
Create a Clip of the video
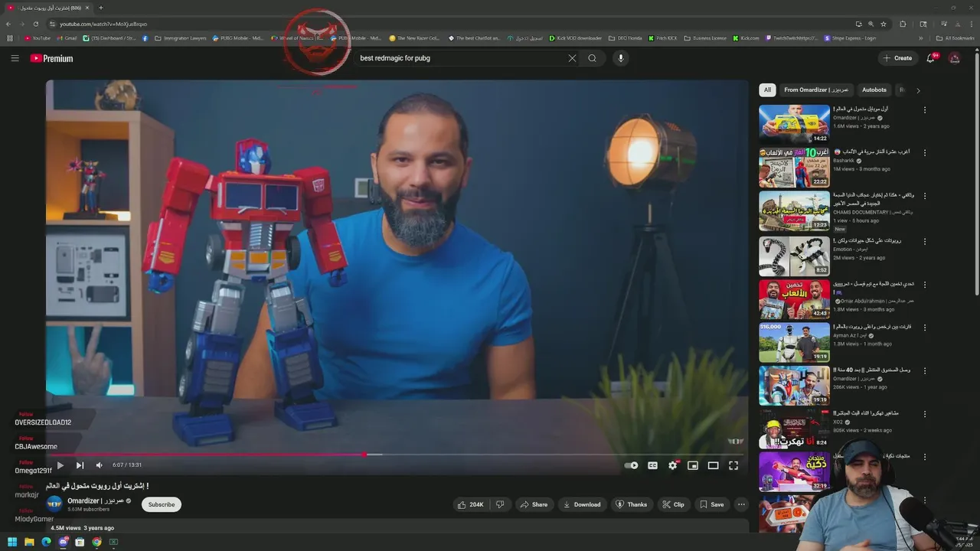[x=673, y=504]
